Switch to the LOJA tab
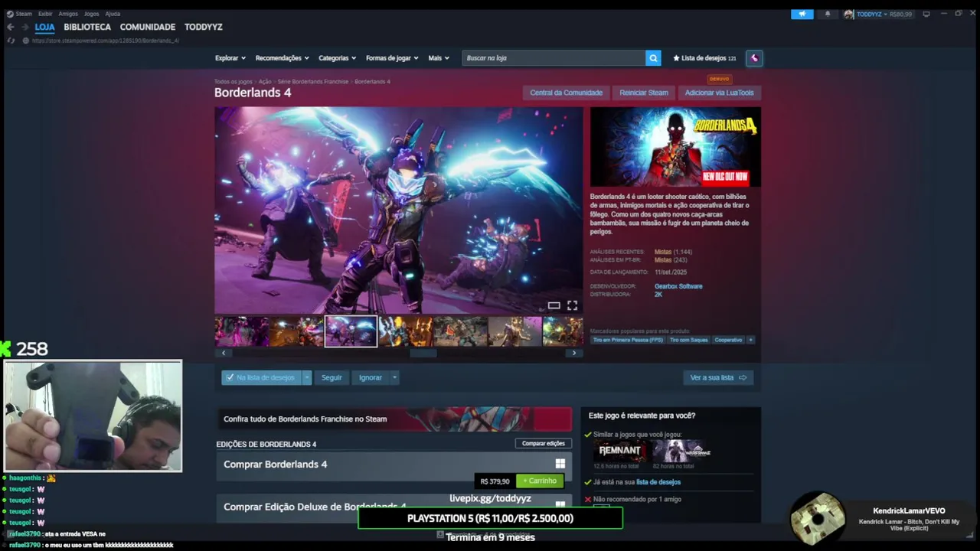 (x=44, y=27)
